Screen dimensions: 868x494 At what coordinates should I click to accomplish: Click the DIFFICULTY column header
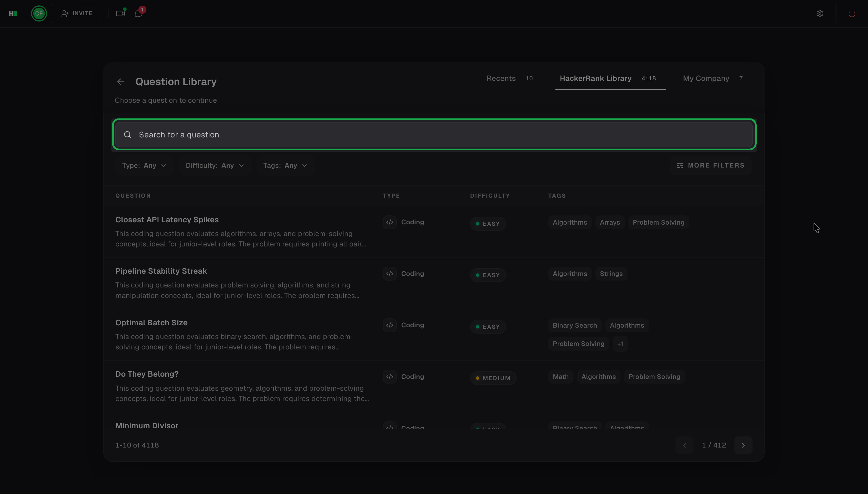(x=490, y=196)
